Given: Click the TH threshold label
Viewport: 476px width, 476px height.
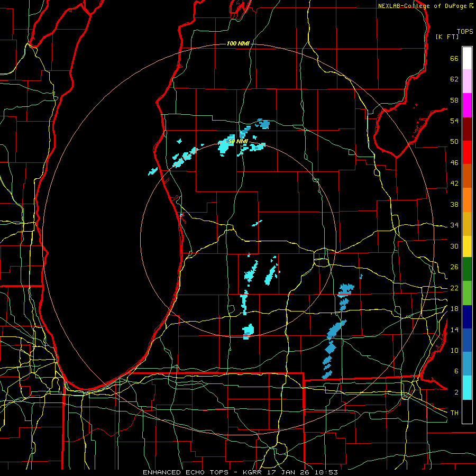Looking at the screenshot, I should pos(454,413).
